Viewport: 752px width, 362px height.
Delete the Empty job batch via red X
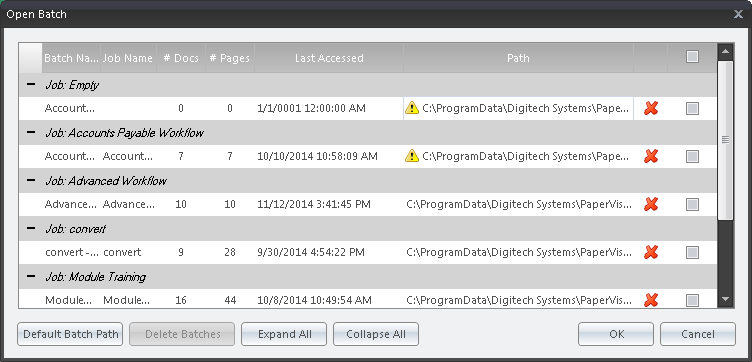point(650,108)
